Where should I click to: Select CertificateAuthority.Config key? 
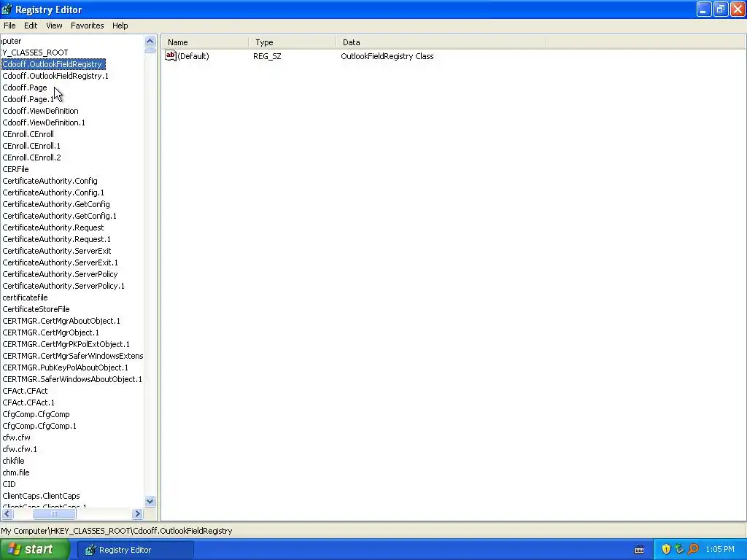coord(50,181)
